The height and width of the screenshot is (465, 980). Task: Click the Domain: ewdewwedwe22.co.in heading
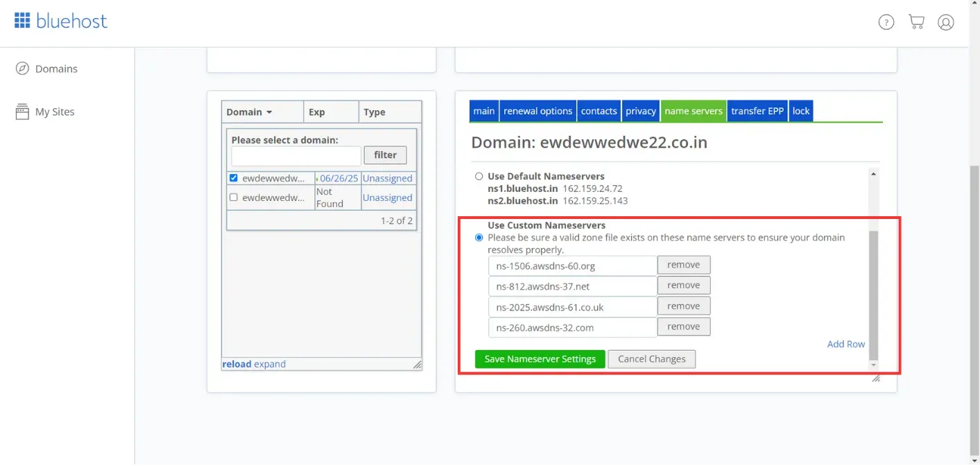tap(590, 142)
